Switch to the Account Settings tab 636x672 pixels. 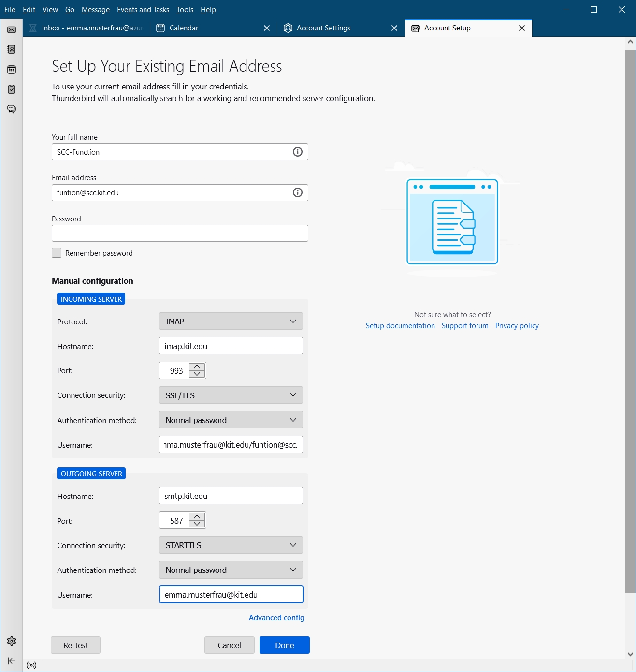pyautogui.click(x=323, y=28)
